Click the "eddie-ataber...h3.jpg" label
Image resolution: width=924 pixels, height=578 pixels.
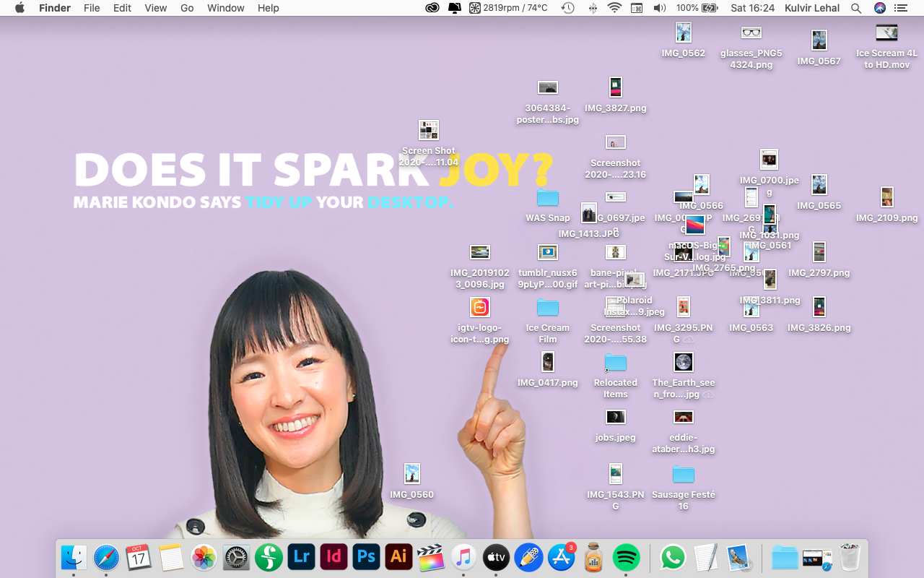tap(684, 444)
